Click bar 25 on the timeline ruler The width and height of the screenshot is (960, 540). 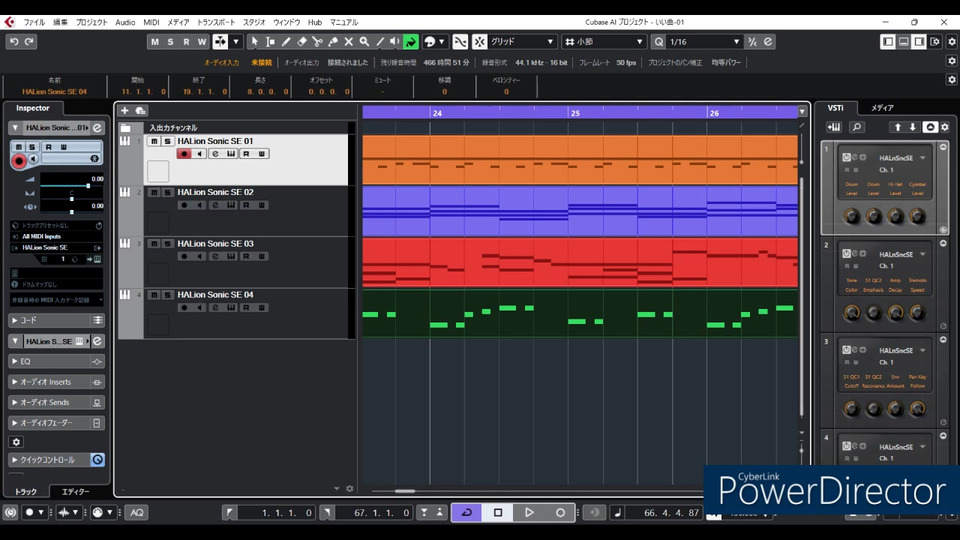[x=575, y=113]
